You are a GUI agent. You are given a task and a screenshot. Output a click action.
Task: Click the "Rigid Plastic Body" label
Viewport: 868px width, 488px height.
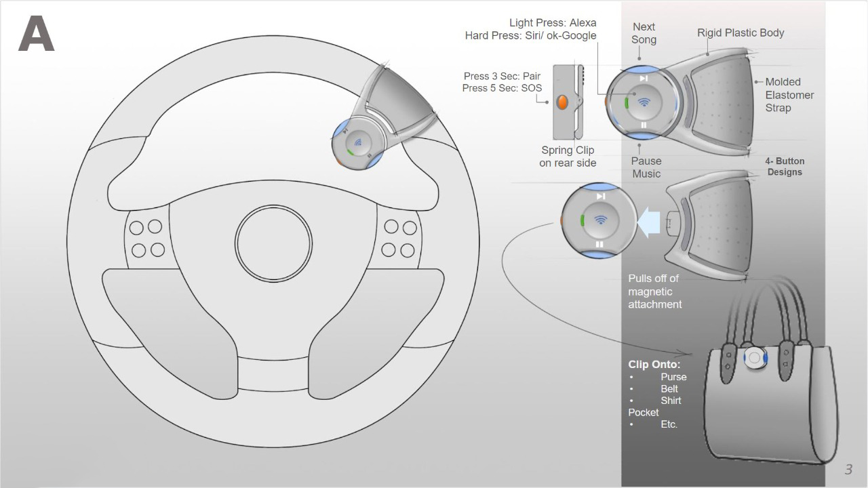tap(741, 33)
